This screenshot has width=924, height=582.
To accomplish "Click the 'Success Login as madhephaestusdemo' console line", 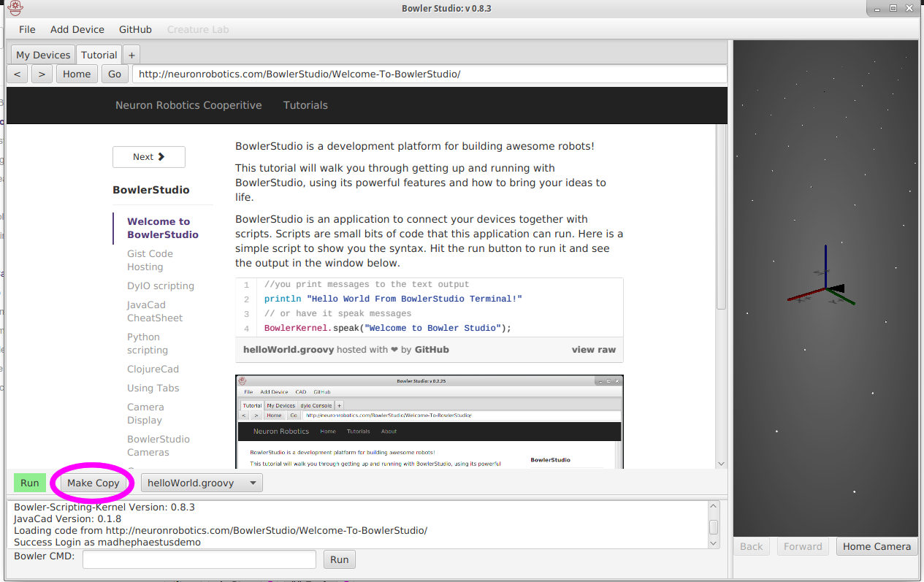I will point(107,543).
